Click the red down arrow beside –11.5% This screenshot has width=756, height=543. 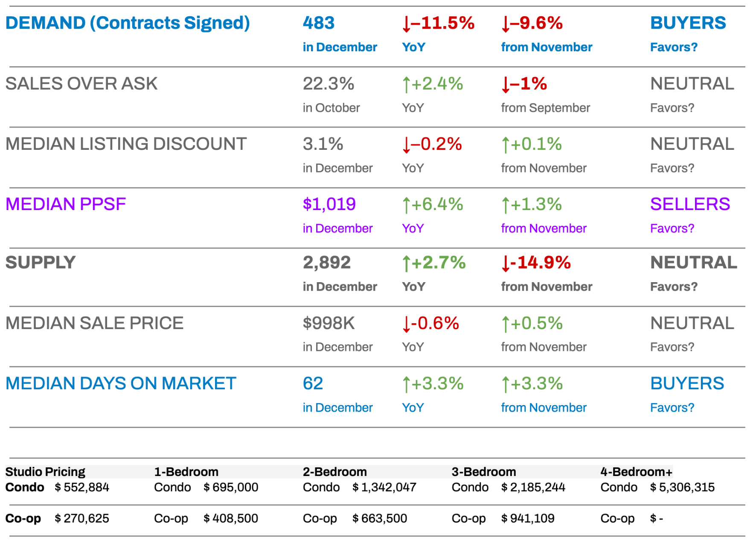406,24
